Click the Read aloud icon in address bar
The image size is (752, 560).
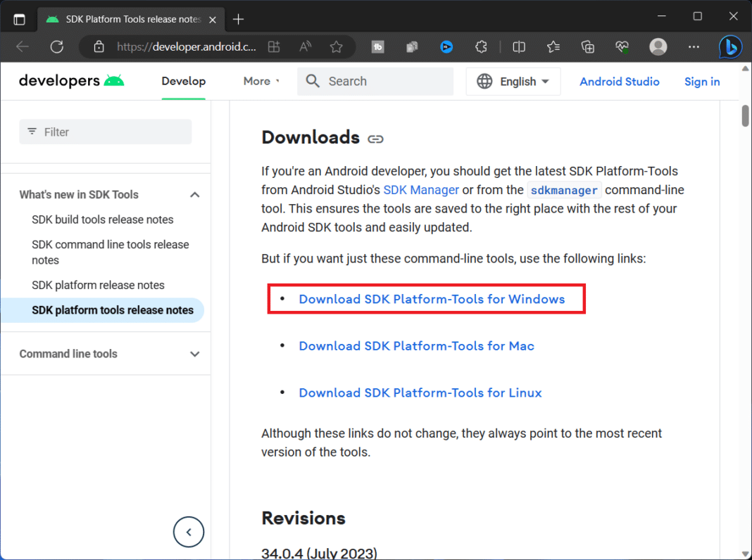click(x=304, y=46)
